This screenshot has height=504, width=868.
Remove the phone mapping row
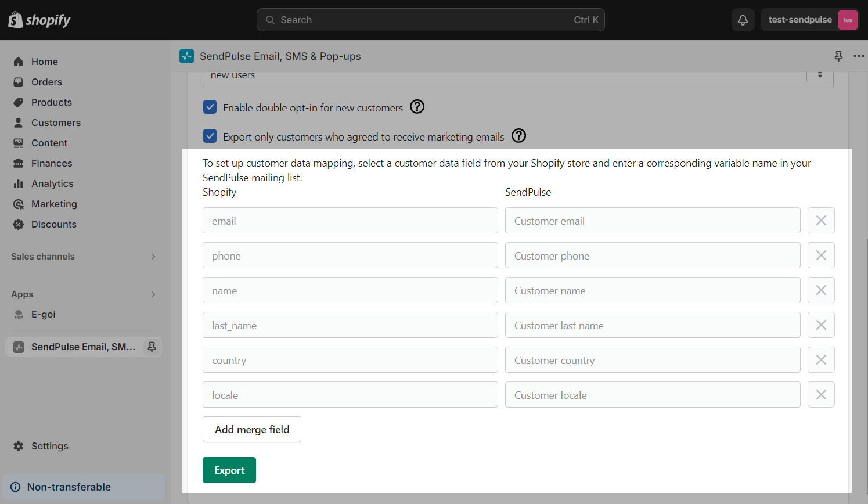click(x=821, y=255)
